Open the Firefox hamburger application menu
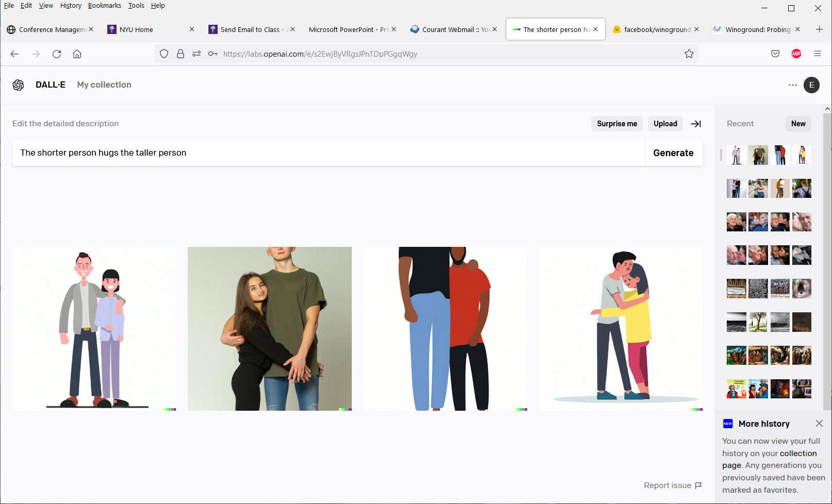The width and height of the screenshot is (832, 504). tap(817, 54)
